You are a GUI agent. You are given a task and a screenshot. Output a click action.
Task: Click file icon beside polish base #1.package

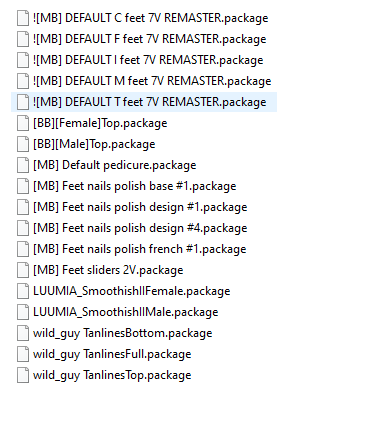click(23, 186)
